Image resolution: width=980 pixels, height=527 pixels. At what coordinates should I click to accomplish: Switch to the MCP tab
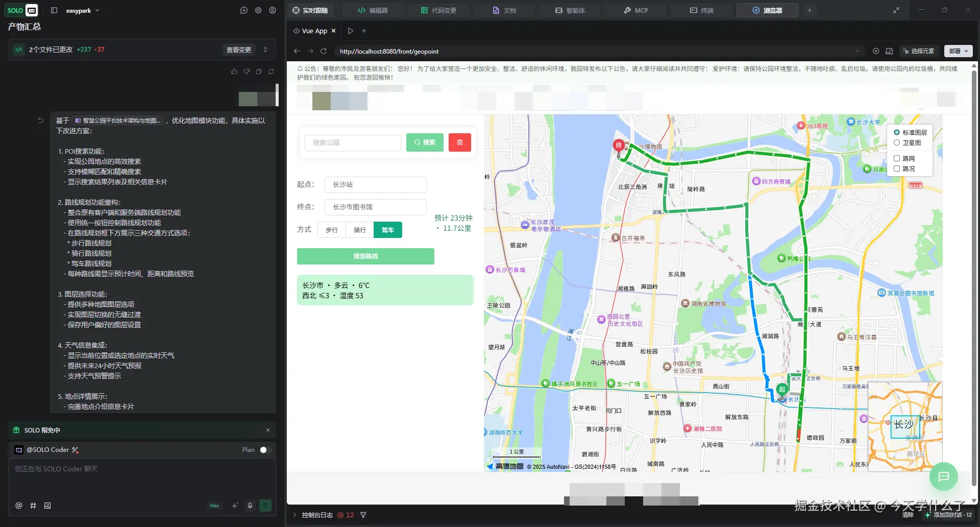click(x=636, y=10)
